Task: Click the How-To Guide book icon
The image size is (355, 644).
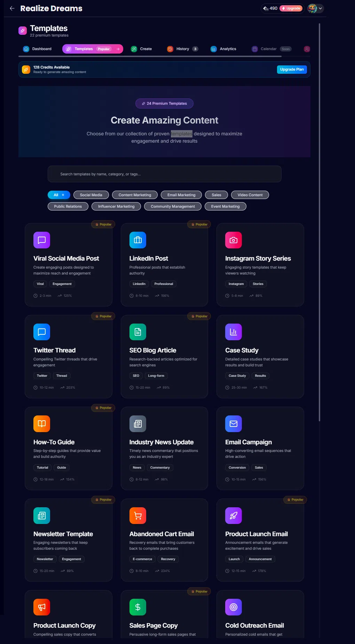Action: (x=42, y=424)
